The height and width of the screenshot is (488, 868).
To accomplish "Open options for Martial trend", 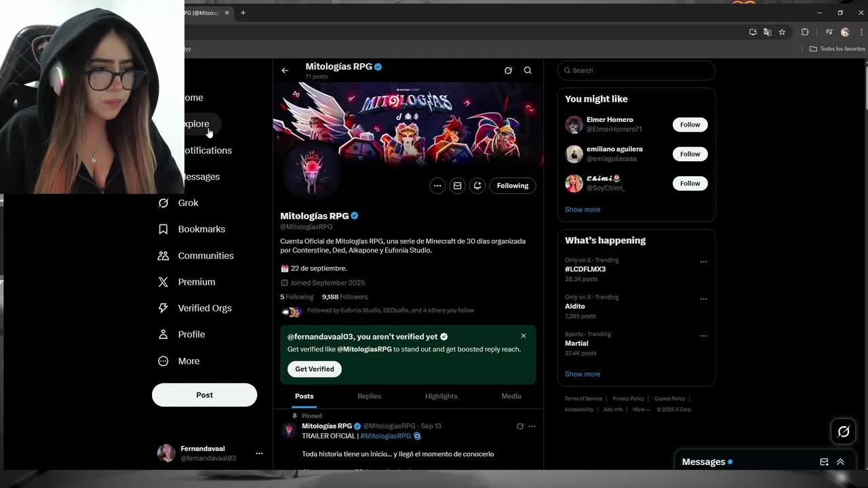I will 703,336.
